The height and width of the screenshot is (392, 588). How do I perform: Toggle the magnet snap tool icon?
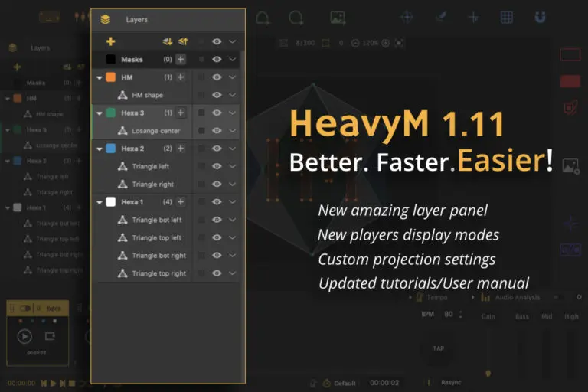[540, 18]
